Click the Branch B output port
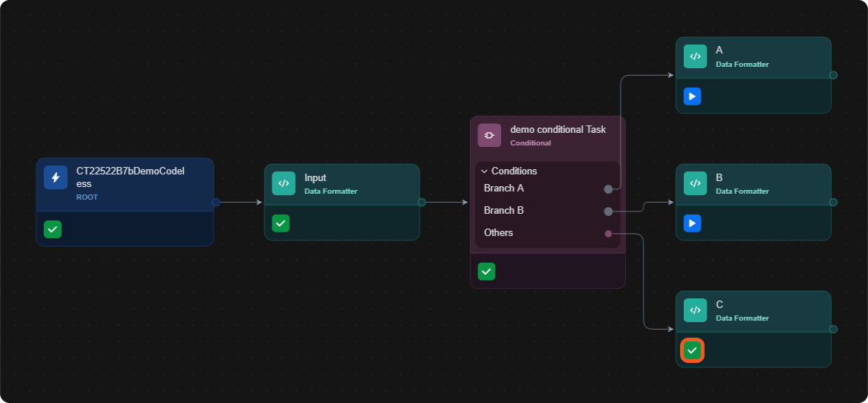The image size is (868, 403). [608, 212]
